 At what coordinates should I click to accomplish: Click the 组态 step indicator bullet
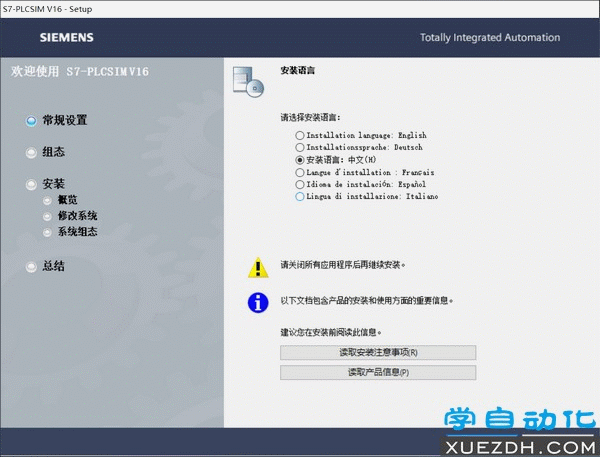pyautogui.click(x=31, y=153)
